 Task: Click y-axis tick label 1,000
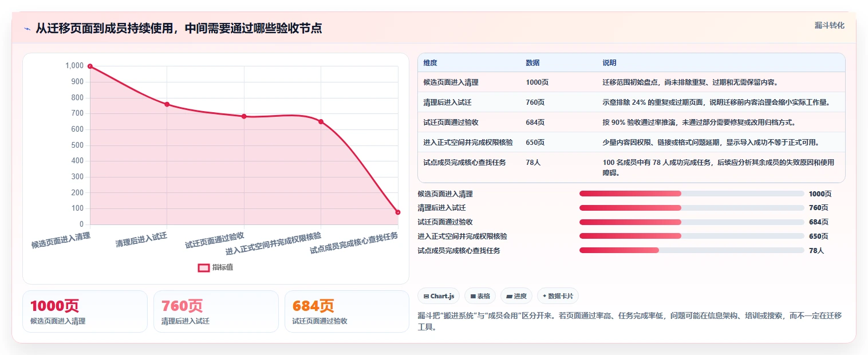point(74,66)
